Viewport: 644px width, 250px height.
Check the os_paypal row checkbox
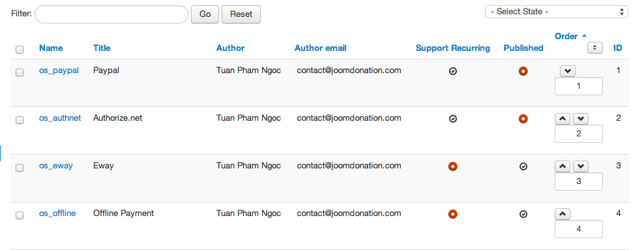20,72
